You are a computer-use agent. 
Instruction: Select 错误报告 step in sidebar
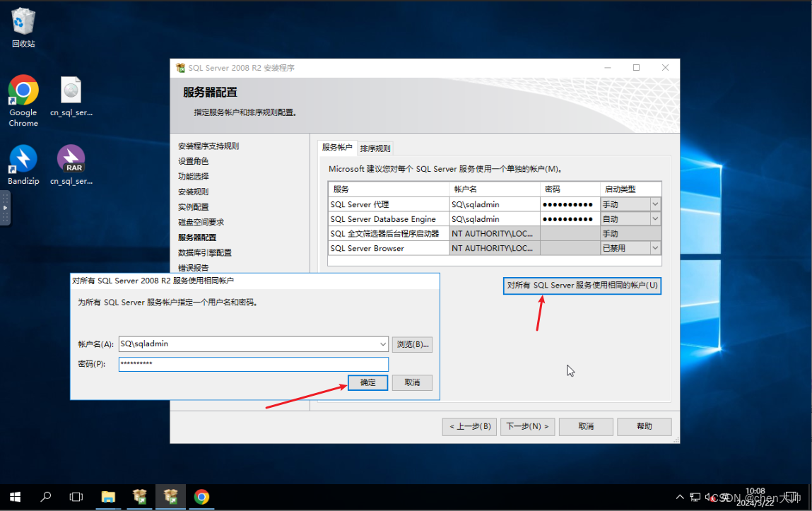click(193, 268)
